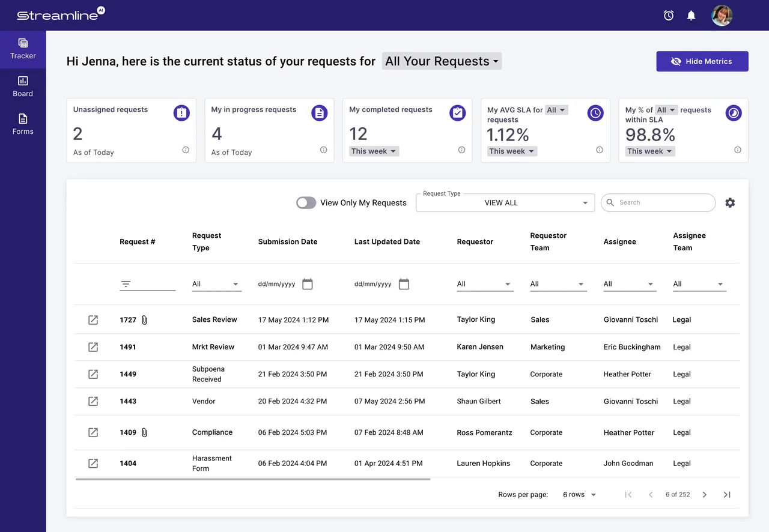Select the Sales Review cell
Screen dimensions: 769x532
(x=214, y=319)
